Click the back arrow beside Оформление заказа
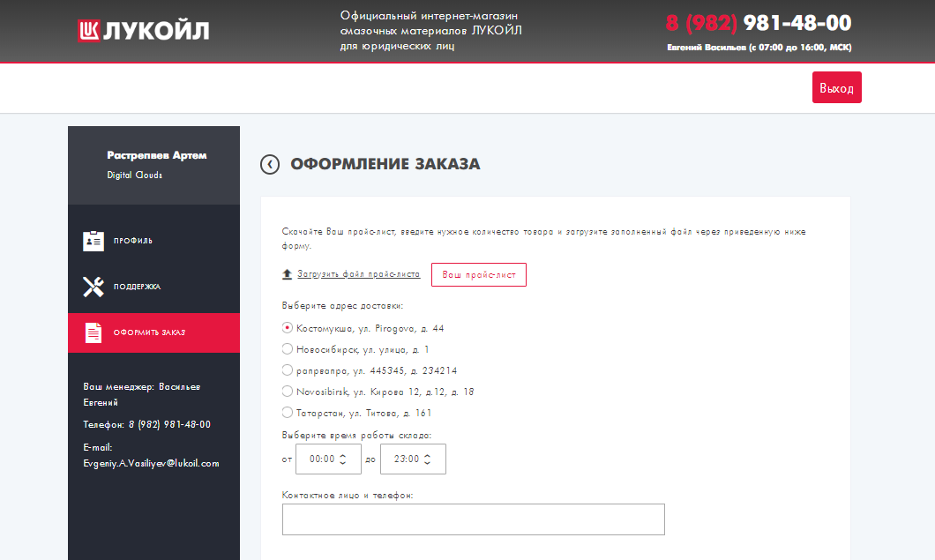 coord(270,165)
